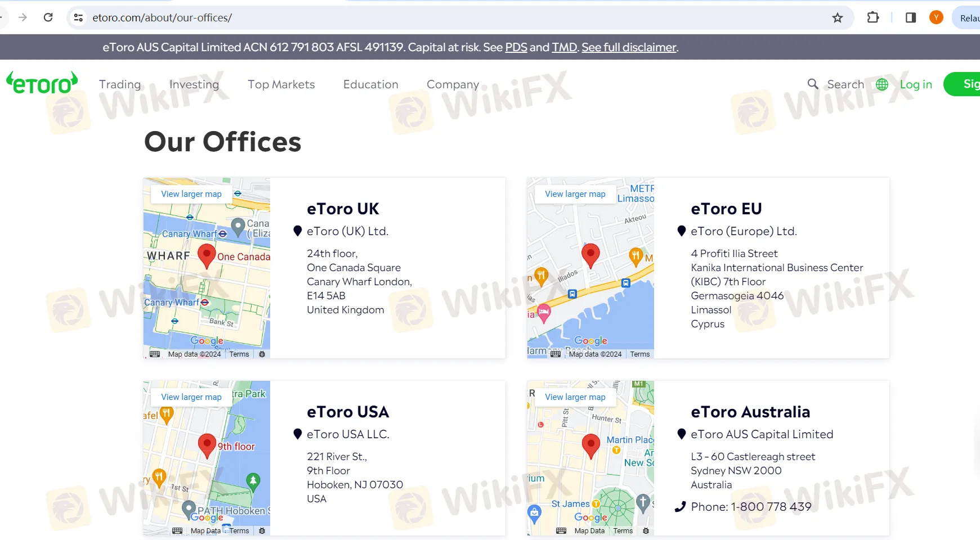The height and width of the screenshot is (540, 980).
Task: Expand the Education menu
Action: pyautogui.click(x=371, y=84)
